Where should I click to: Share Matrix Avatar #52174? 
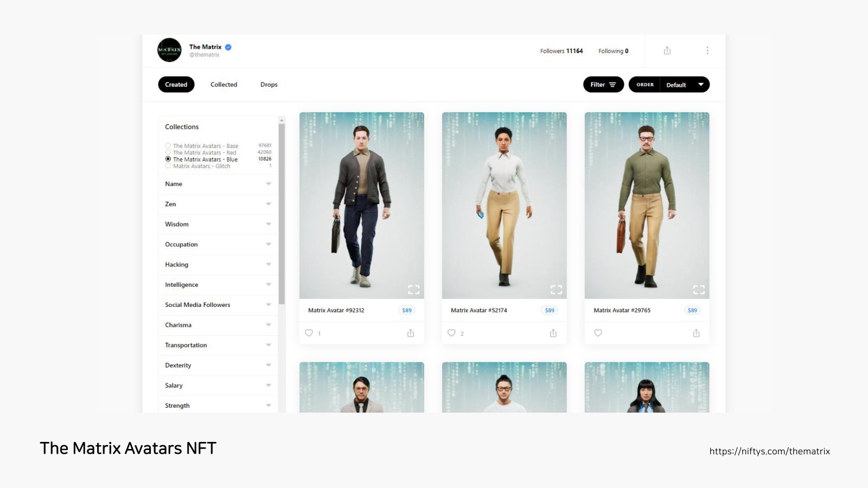553,333
